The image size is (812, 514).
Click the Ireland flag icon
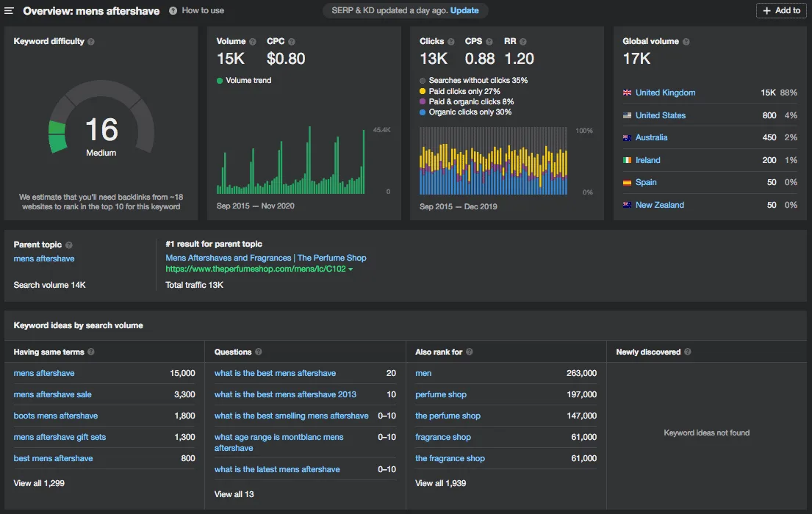pyautogui.click(x=627, y=161)
